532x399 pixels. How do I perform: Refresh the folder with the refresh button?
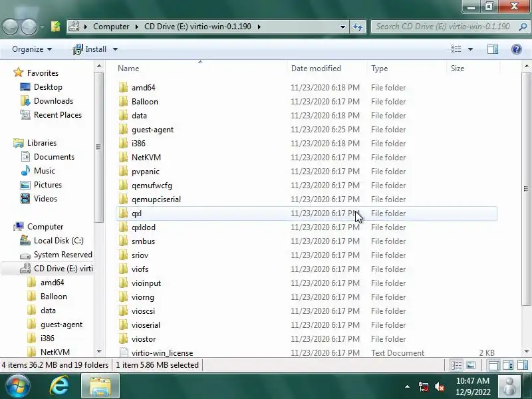click(x=358, y=27)
